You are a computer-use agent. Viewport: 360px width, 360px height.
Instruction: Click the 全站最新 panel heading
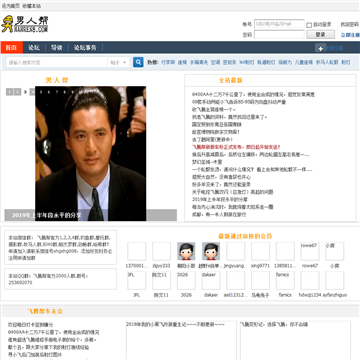click(x=231, y=80)
